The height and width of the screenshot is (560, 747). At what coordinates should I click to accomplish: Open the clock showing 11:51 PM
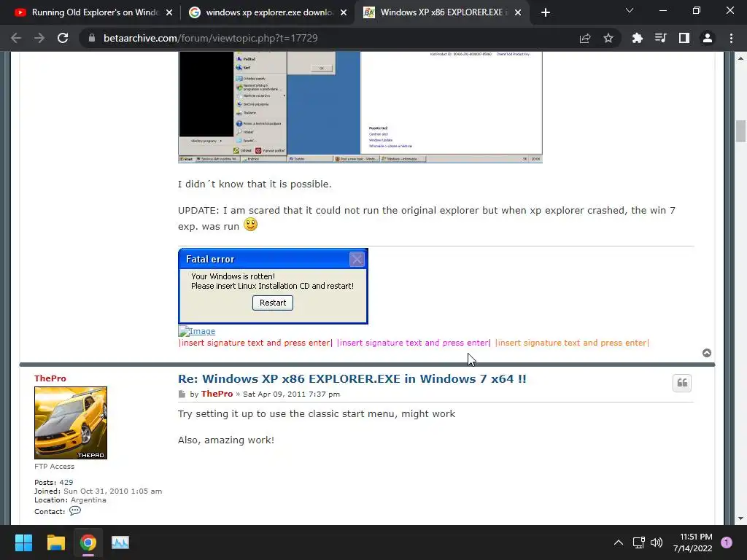click(693, 542)
